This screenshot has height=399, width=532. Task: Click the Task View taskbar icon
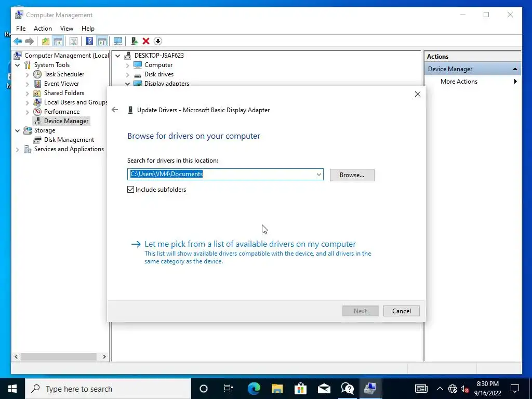pyautogui.click(x=229, y=389)
